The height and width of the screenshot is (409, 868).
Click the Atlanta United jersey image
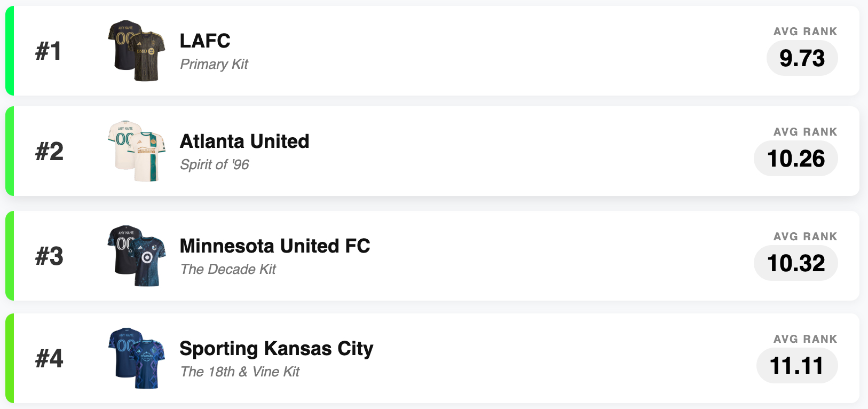pos(137,151)
